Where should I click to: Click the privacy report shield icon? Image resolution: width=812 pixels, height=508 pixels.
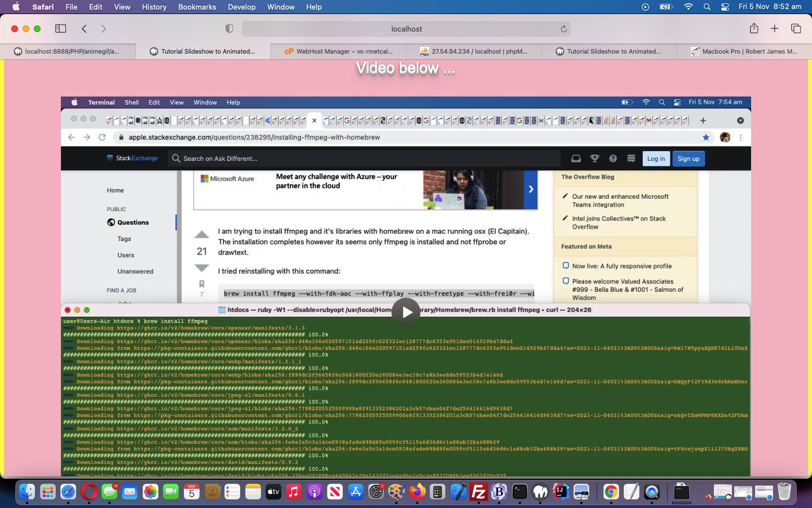[x=229, y=29]
